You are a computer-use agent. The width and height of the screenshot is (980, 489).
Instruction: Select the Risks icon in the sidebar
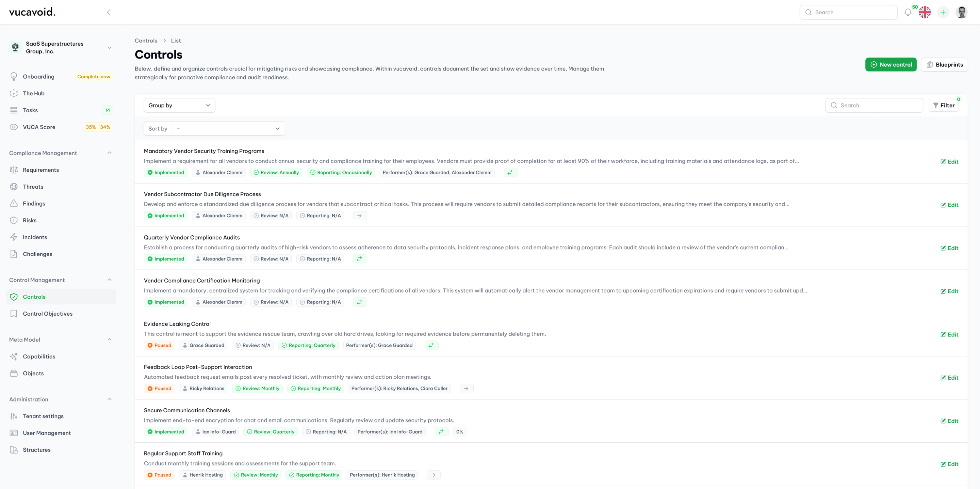pyautogui.click(x=14, y=220)
